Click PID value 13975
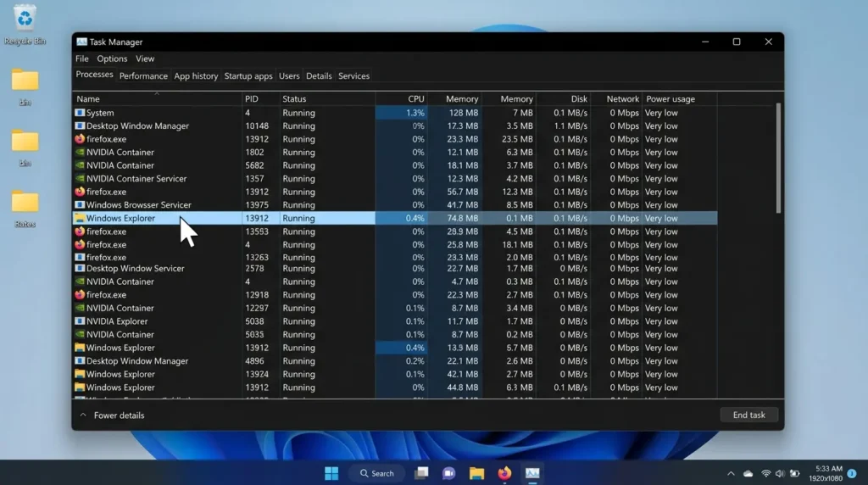868x485 pixels. [257, 205]
